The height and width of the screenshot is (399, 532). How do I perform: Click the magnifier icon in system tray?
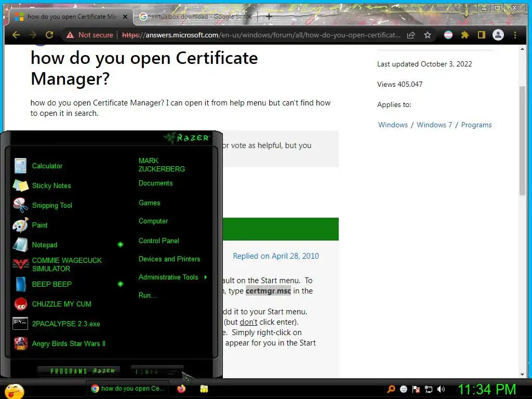[x=391, y=389]
